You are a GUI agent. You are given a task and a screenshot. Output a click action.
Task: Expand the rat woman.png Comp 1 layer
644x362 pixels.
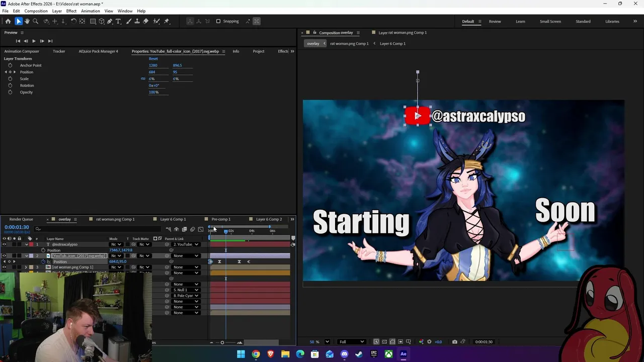(26, 267)
